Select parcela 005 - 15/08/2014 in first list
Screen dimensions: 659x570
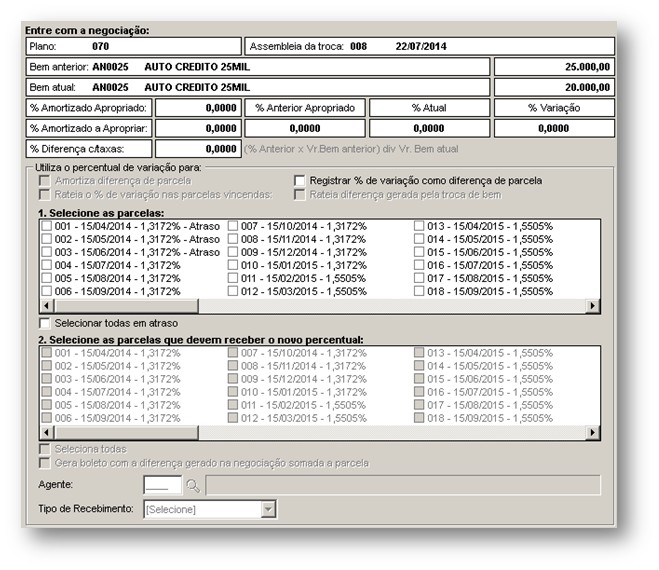pyautogui.click(x=47, y=278)
